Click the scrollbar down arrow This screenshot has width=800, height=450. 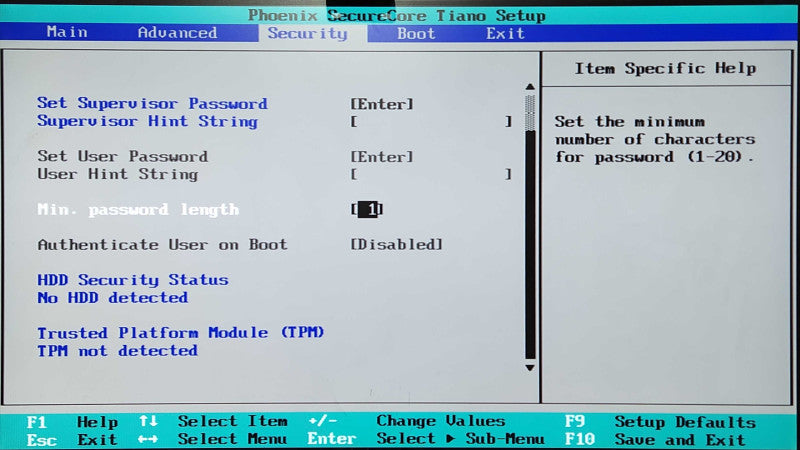pos(530,368)
